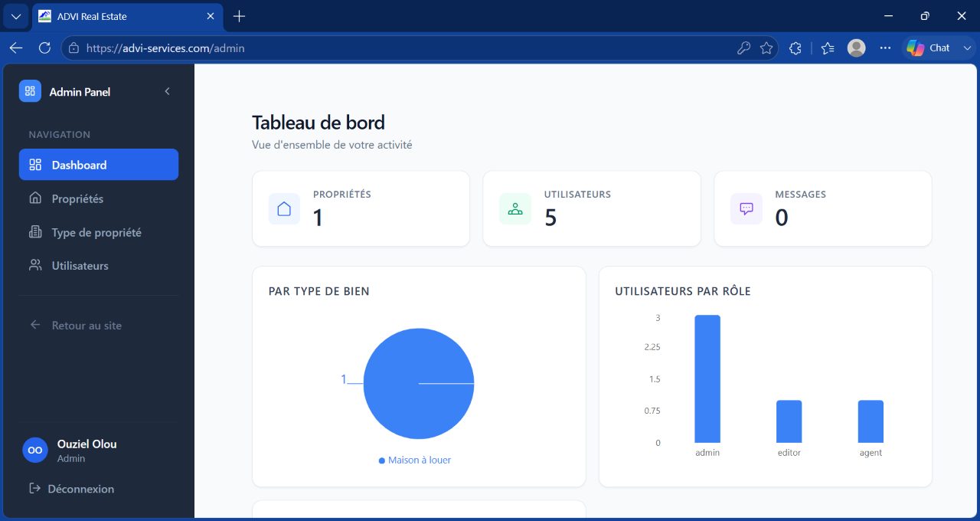Refresh the page with reload icon
This screenshot has width=980, height=521.
(x=44, y=48)
